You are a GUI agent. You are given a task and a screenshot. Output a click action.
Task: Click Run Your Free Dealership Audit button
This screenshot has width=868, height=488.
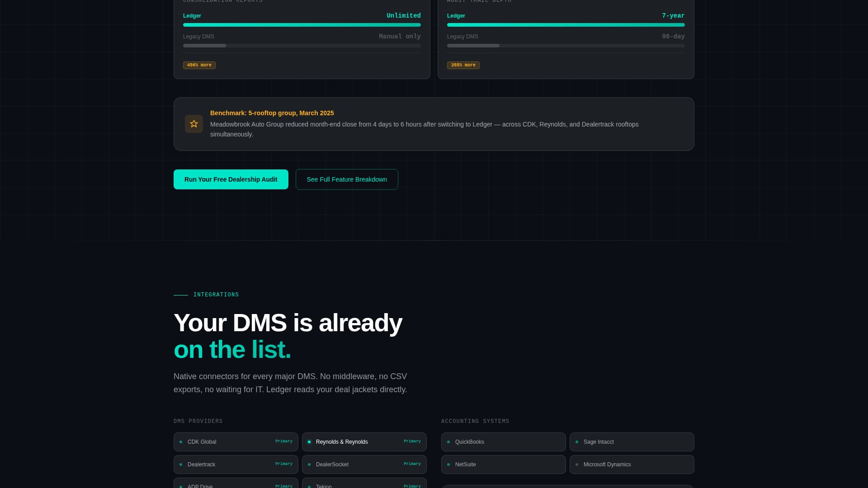231,179
